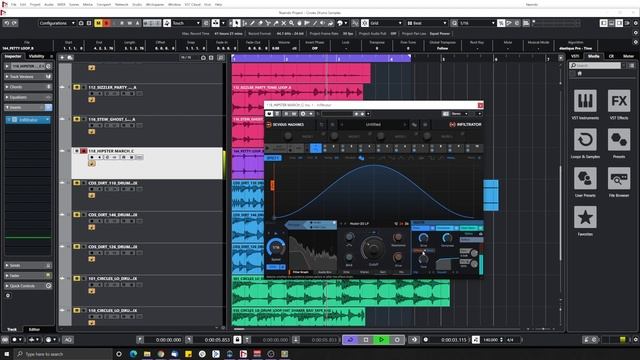Screen dimensions: 640x360
Task: Open the Grid snap type dropdown
Action: click(386, 23)
